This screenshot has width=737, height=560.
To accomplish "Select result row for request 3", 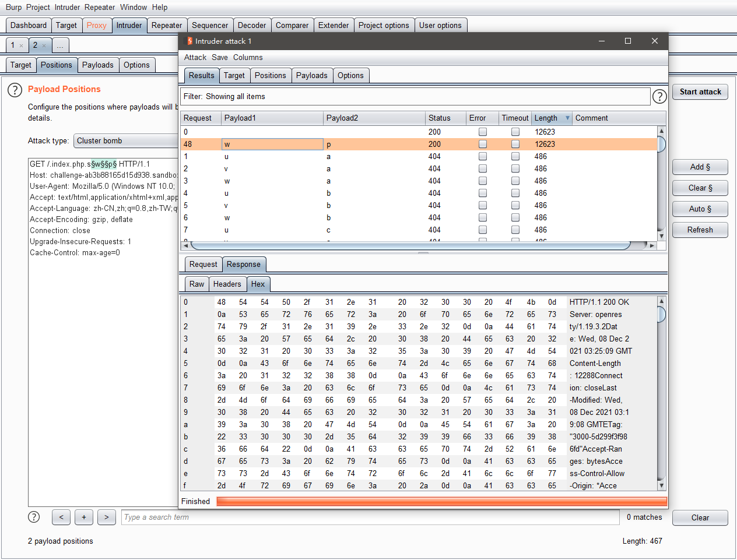I will click(419, 181).
